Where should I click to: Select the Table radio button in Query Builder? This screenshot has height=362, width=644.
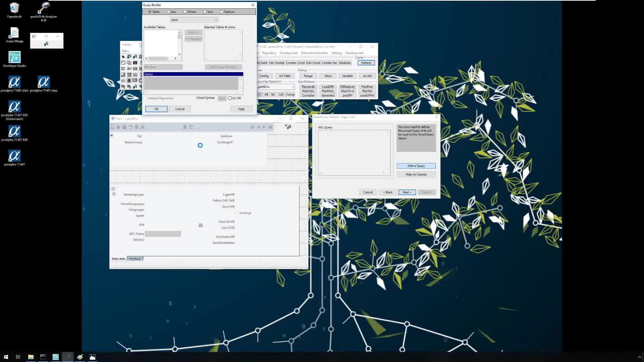coord(150,12)
